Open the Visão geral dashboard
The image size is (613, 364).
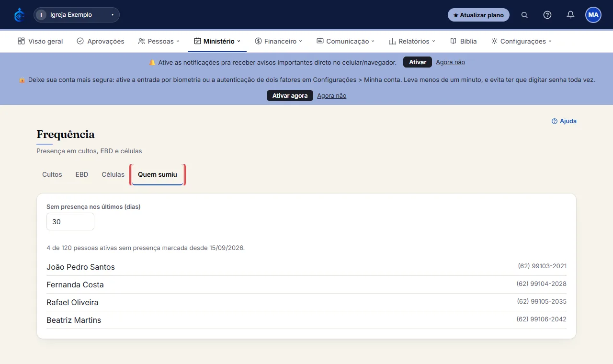pyautogui.click(x=40, y=41)
